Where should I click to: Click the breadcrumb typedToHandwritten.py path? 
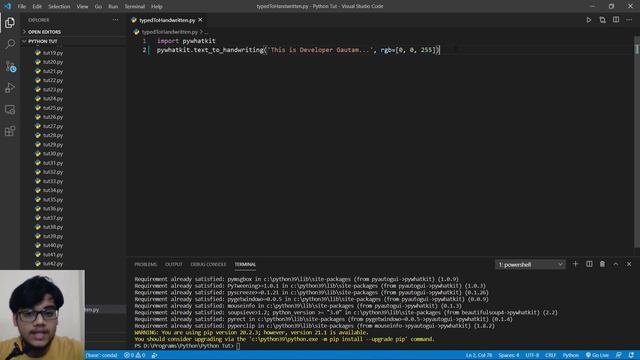click(x=170, y=32)
